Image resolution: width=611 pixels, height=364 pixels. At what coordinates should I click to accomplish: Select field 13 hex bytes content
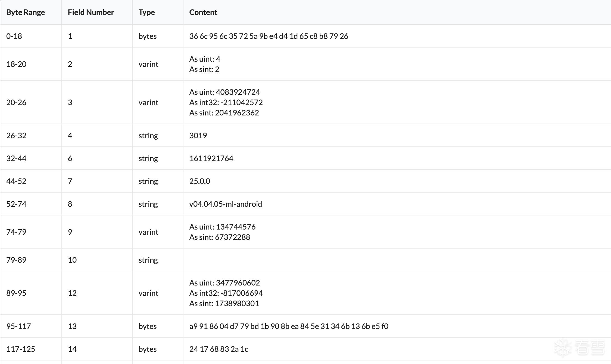289,326
